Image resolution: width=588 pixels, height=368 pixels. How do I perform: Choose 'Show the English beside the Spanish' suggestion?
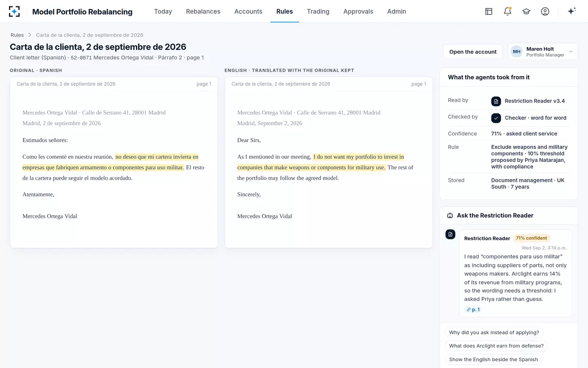click(x=493, y=359)
